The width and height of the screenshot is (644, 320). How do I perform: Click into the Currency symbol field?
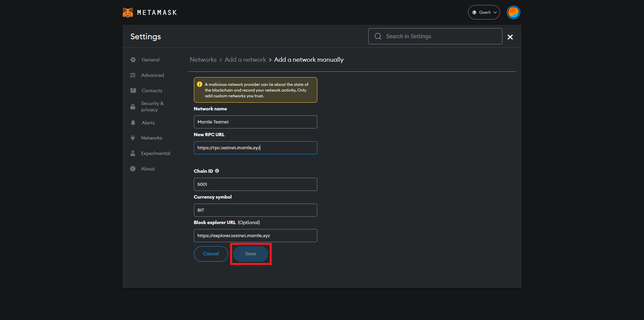[x=255, y=210]
